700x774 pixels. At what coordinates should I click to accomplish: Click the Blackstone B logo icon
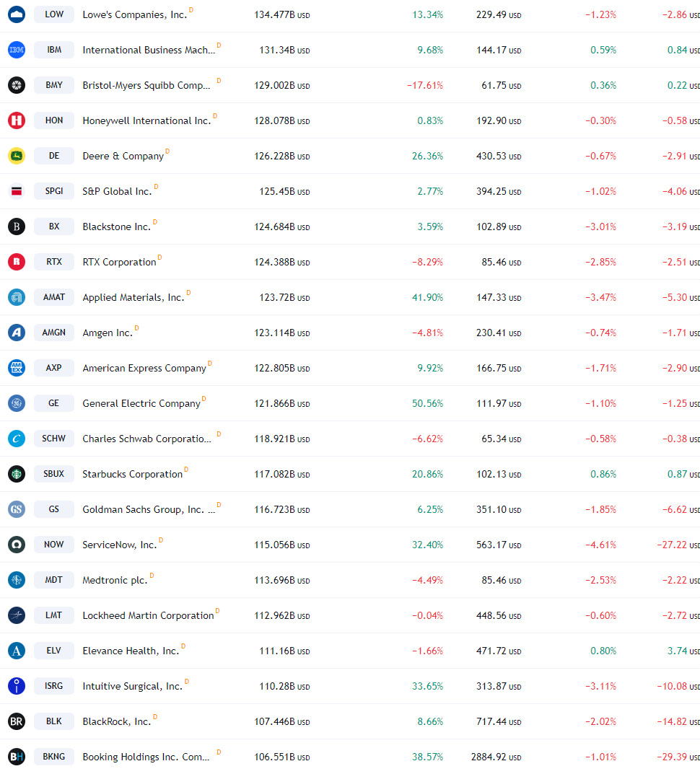17,227
